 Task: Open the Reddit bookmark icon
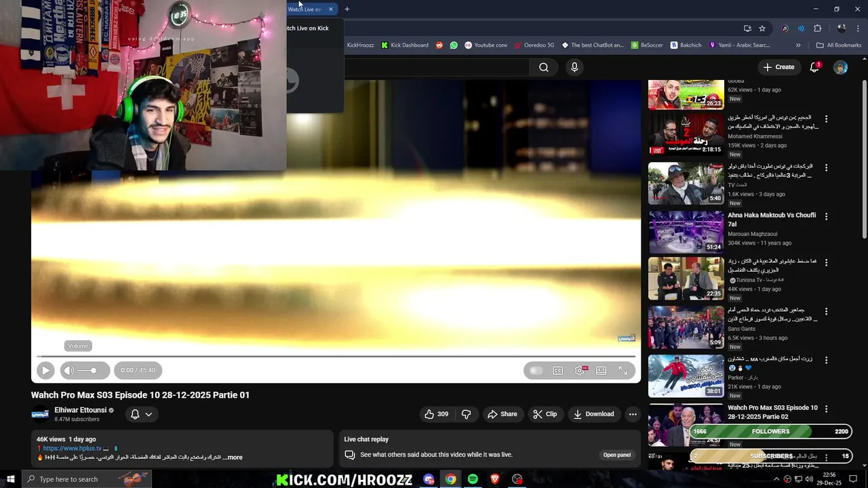click(439, 45)
